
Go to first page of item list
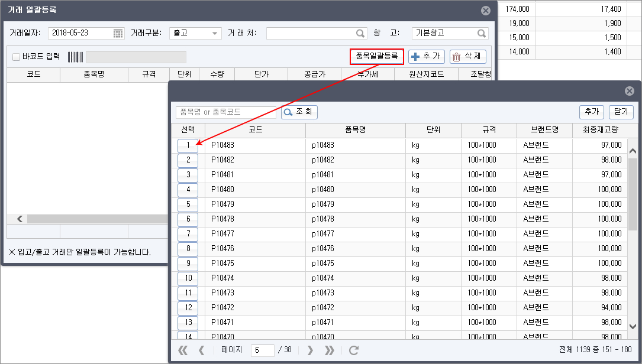183,350
